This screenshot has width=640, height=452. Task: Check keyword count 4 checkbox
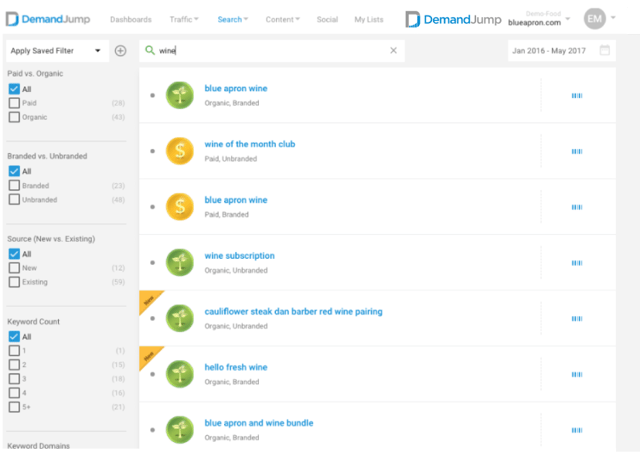(x=14, y=393)
